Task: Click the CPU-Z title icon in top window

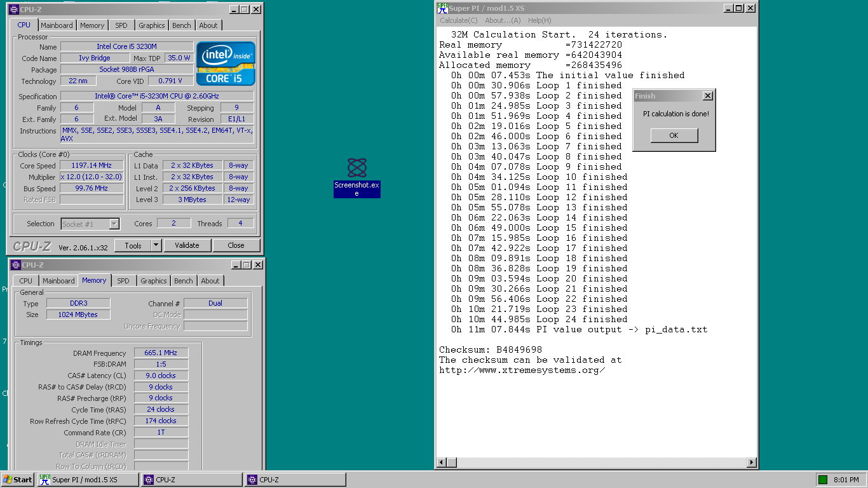Action: point(15,10)
